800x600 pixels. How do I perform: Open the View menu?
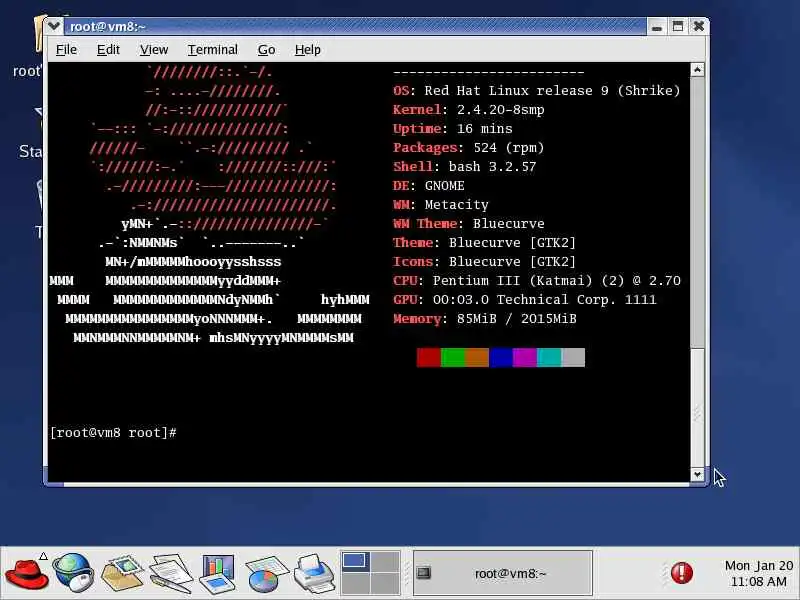pyautogui.click(x=154, y=49)
